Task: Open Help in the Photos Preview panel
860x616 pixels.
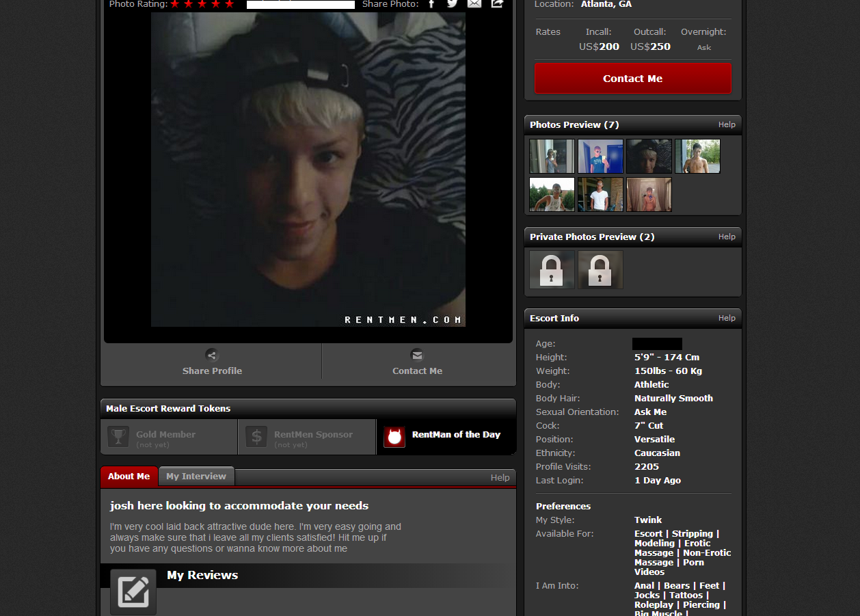Action: (x=727, y=124)
